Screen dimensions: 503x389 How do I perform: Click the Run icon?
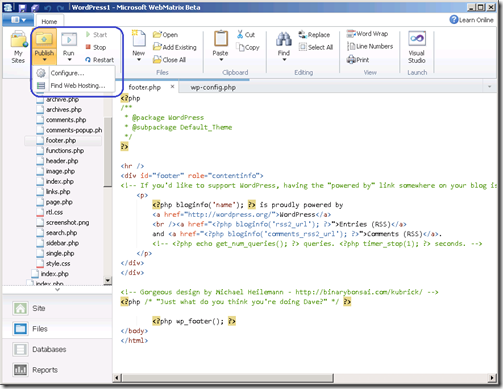tap(69, 39)
